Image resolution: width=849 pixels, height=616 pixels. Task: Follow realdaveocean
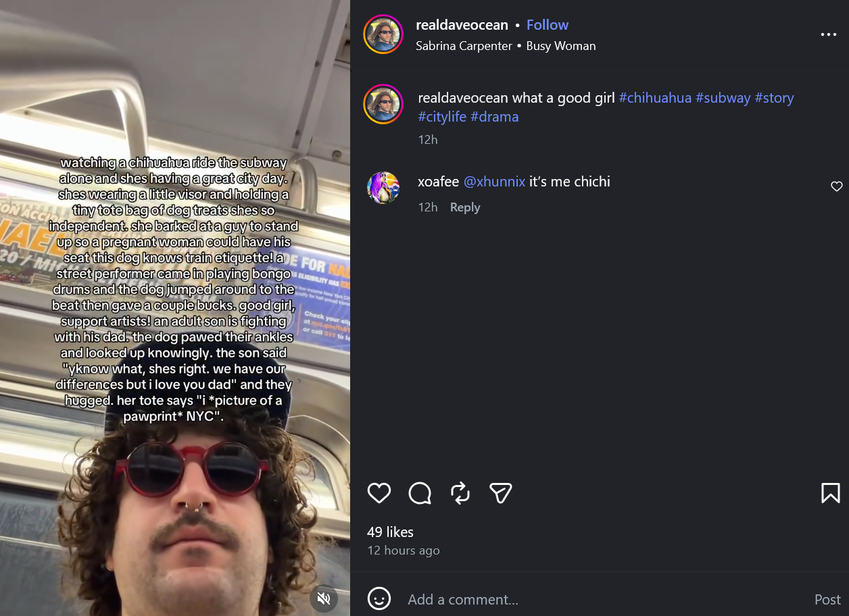click(x=548, y=25)
